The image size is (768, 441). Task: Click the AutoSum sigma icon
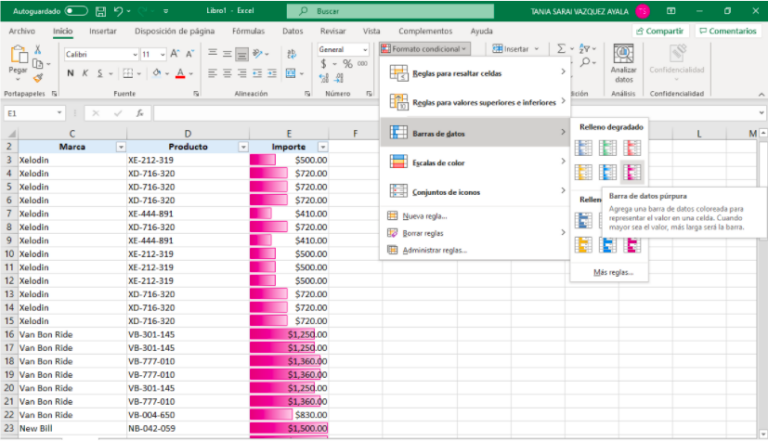pyautogui.click(x=561, y=49)
